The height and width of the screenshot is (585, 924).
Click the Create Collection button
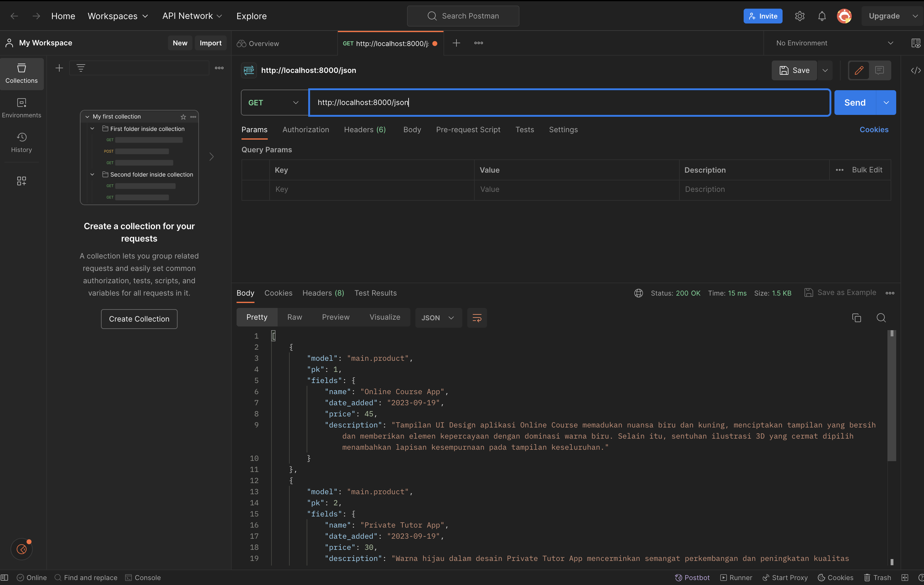tap(139, 319)
